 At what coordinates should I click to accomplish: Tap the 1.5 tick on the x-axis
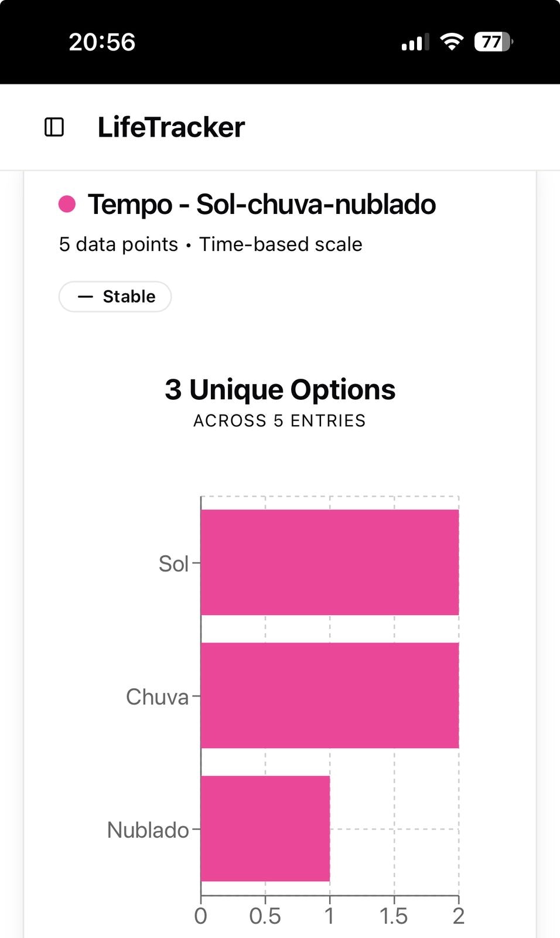394,916
